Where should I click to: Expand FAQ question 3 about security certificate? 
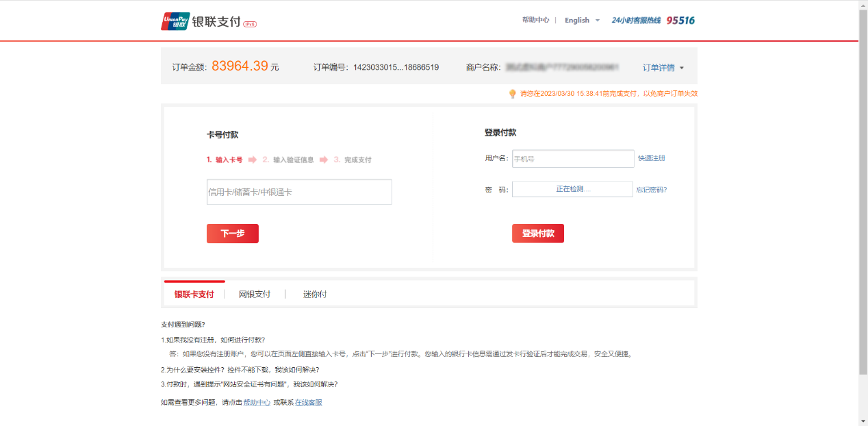(249, 384)
